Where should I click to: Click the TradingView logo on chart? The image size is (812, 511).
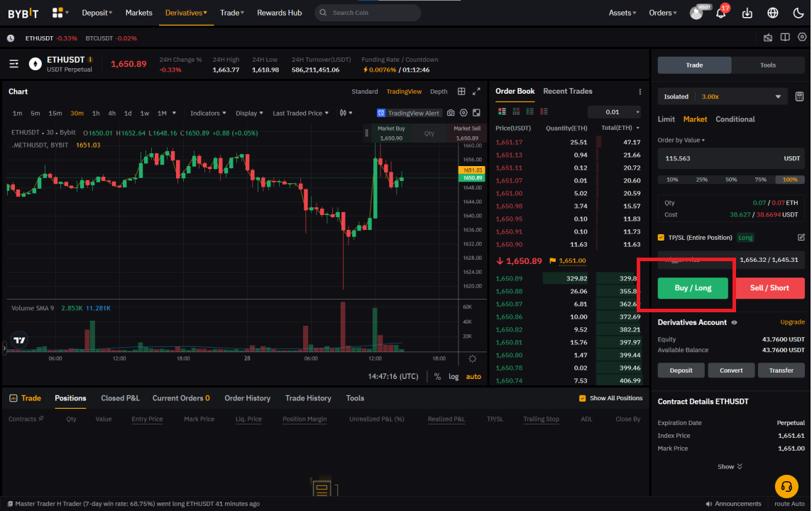(x=19, y=340)
